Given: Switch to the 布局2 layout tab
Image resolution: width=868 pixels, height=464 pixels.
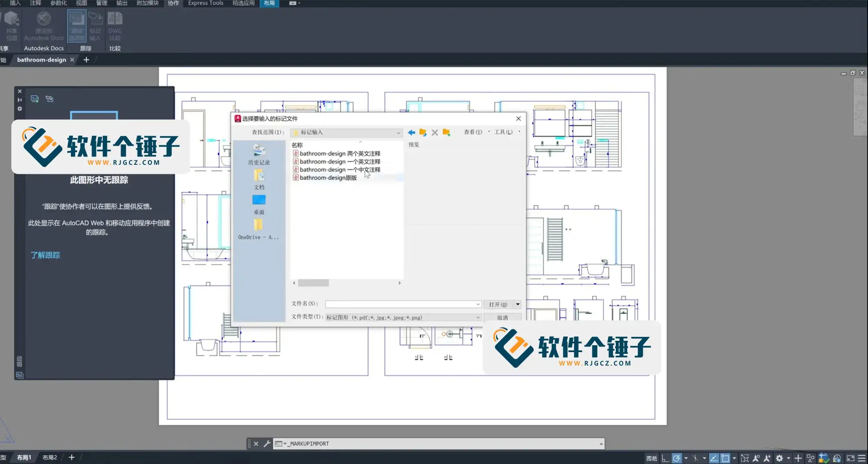Looking at the screenshot, I should click(50, 457).
